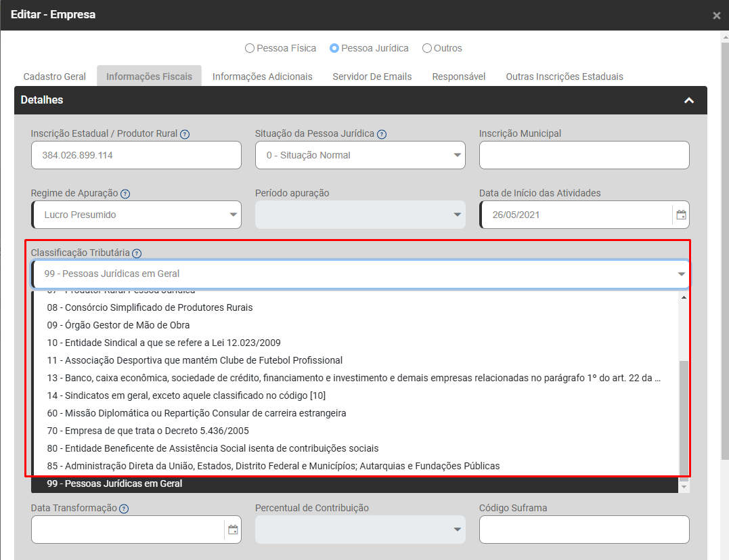This screenshot has height=560, width=729.
Task: Open calendar picker for Data Transformação
Action: pos(233,530)
